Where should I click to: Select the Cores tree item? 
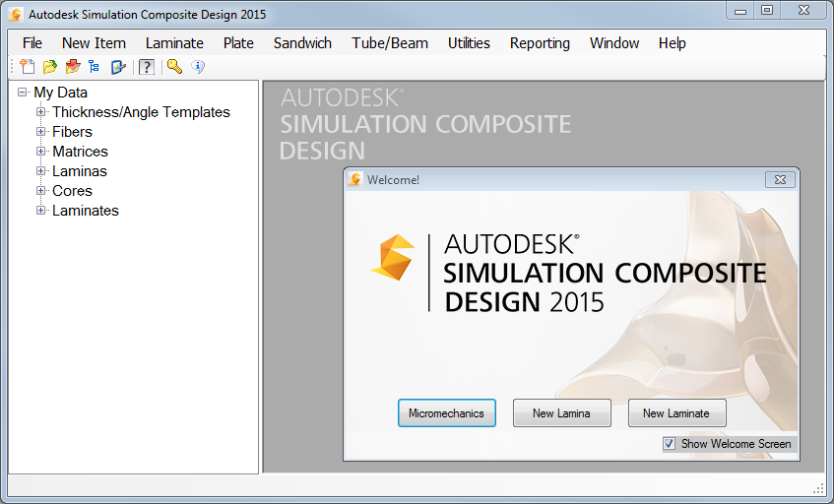pyautogui.click(x=72, y=191)
